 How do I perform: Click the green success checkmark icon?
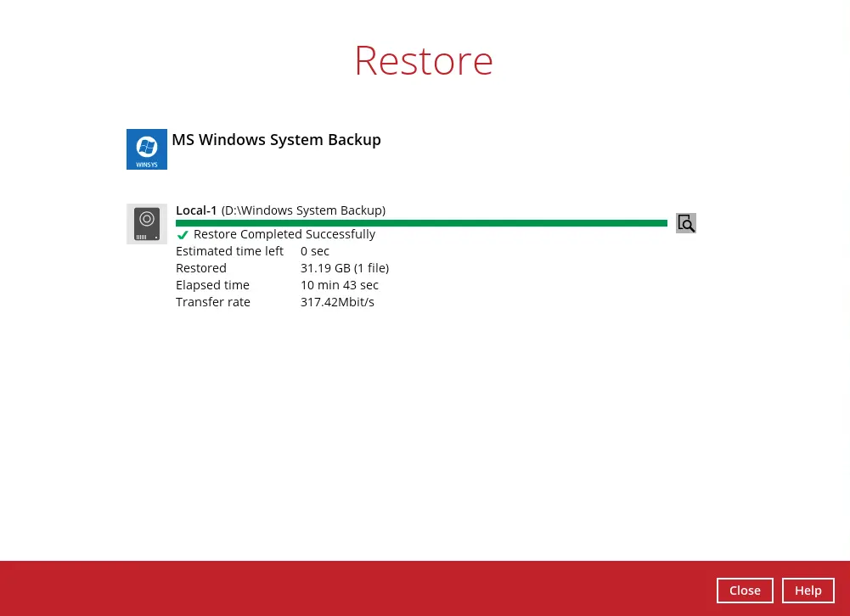click(x=183, y=235)
